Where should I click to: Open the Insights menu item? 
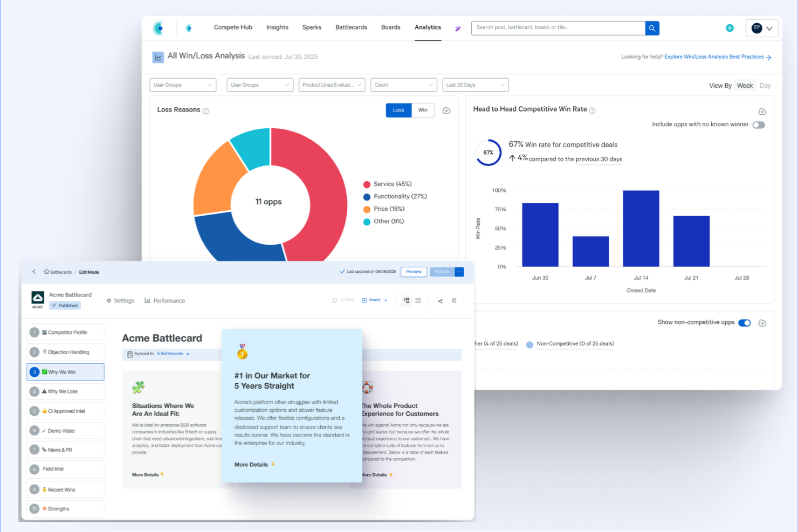tap(277, 27)
